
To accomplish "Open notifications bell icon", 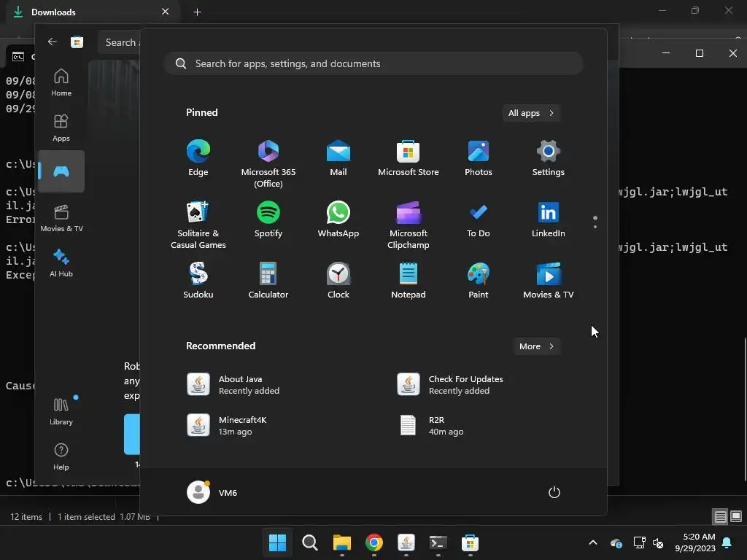I will click(727, 542).
